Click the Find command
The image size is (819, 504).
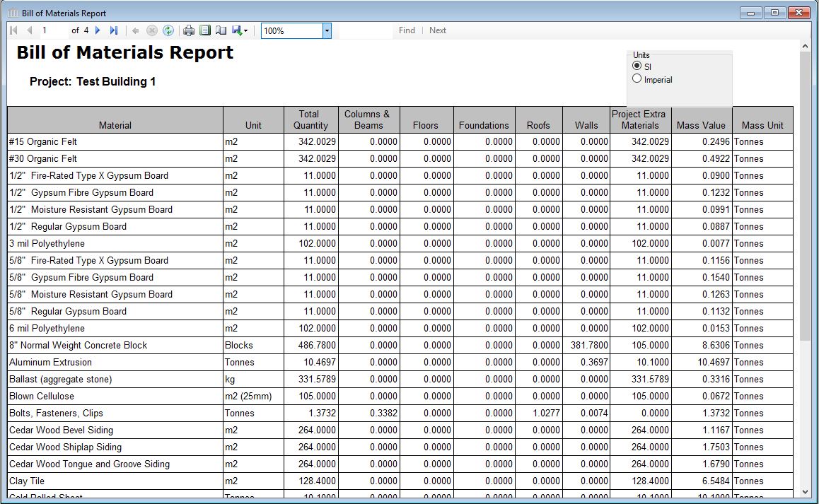pyautogui.click(x=407, y=30)
